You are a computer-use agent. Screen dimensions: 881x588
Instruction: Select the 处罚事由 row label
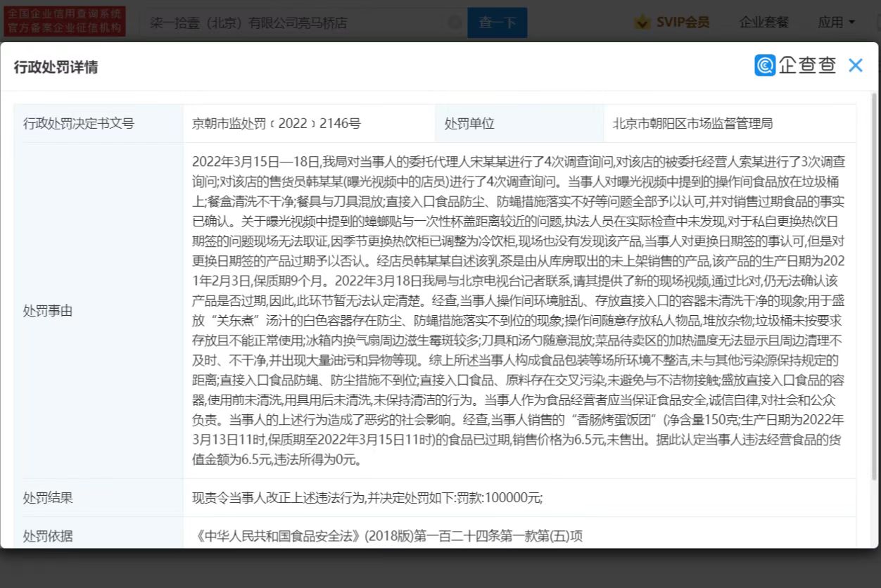[x=48, y=311]
